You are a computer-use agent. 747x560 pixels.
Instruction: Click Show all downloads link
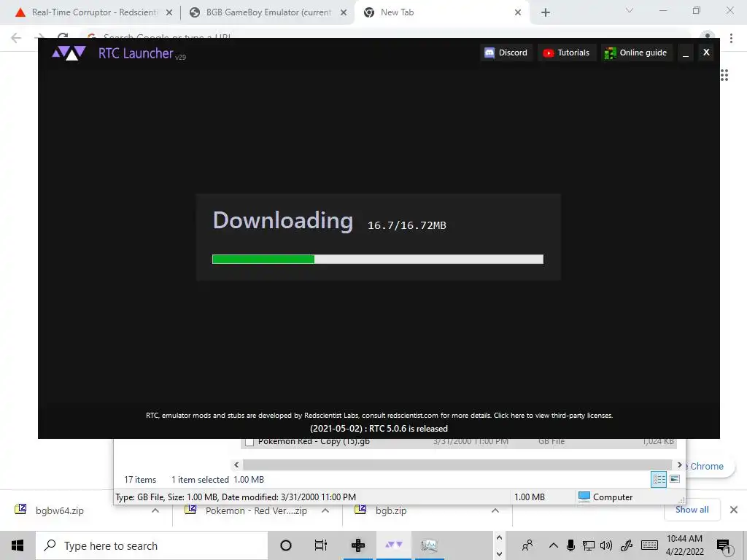(x=692, y=510)
